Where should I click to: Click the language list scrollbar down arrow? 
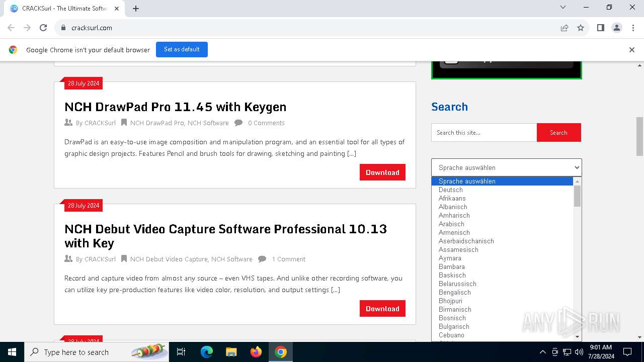coord(577,337)
